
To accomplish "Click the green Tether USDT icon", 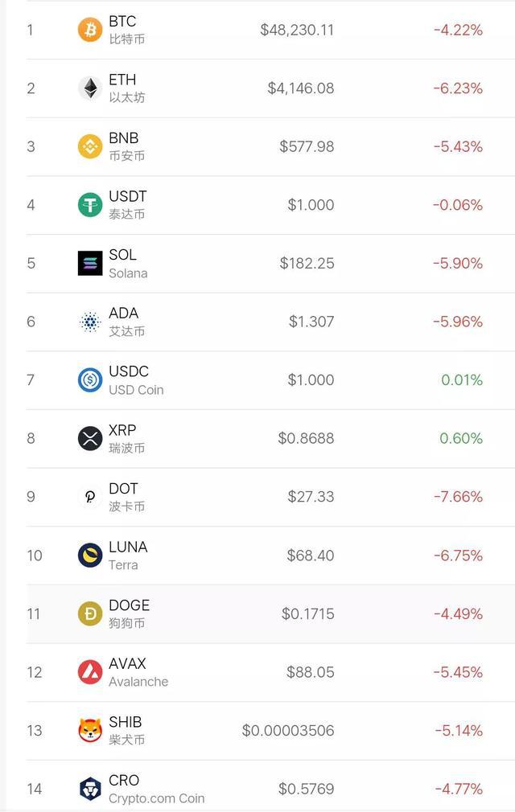I will click(x=90, y=205).
